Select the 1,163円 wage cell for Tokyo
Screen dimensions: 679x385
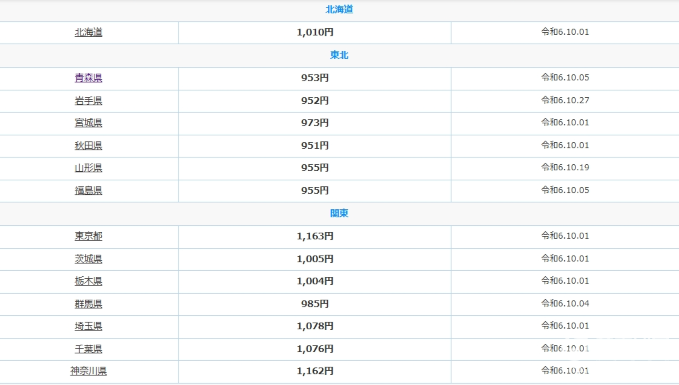click(315, 236)
